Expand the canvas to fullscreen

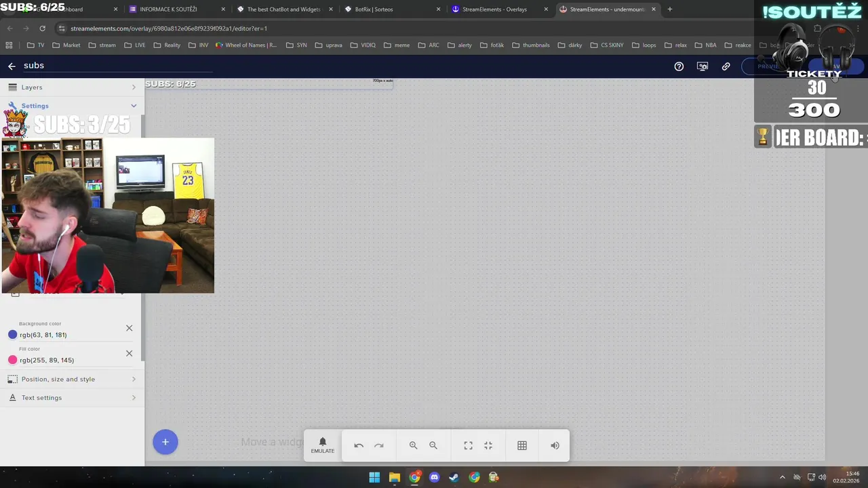pyautogui.click(x=468, y=445)
